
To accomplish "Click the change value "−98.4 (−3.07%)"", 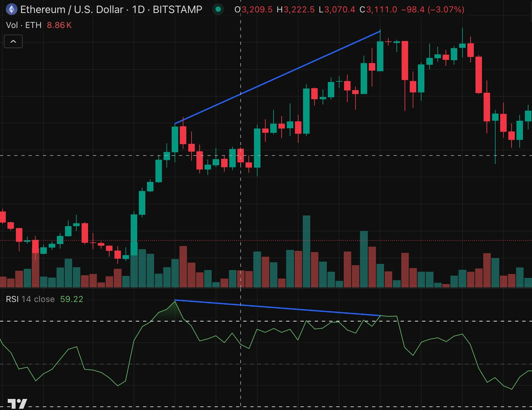I will click(x=433, y=9).
